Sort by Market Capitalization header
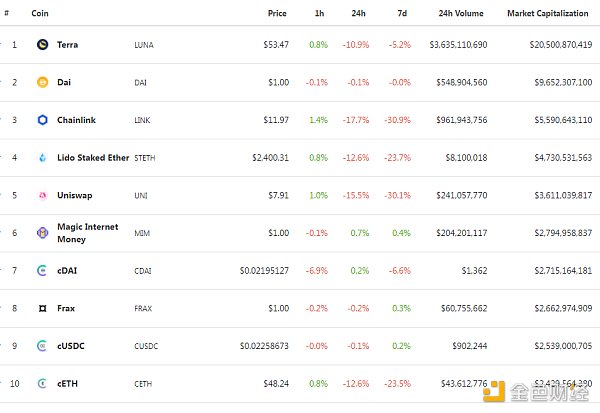 click(x=549, y=13)
